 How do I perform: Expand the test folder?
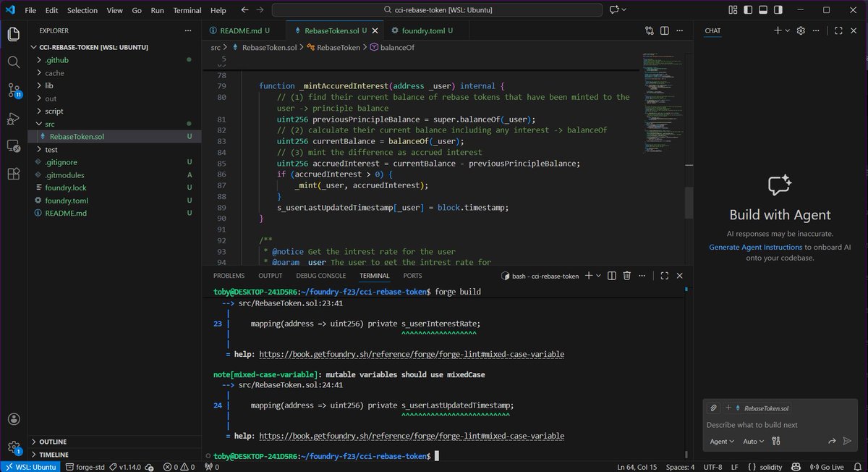115,149
